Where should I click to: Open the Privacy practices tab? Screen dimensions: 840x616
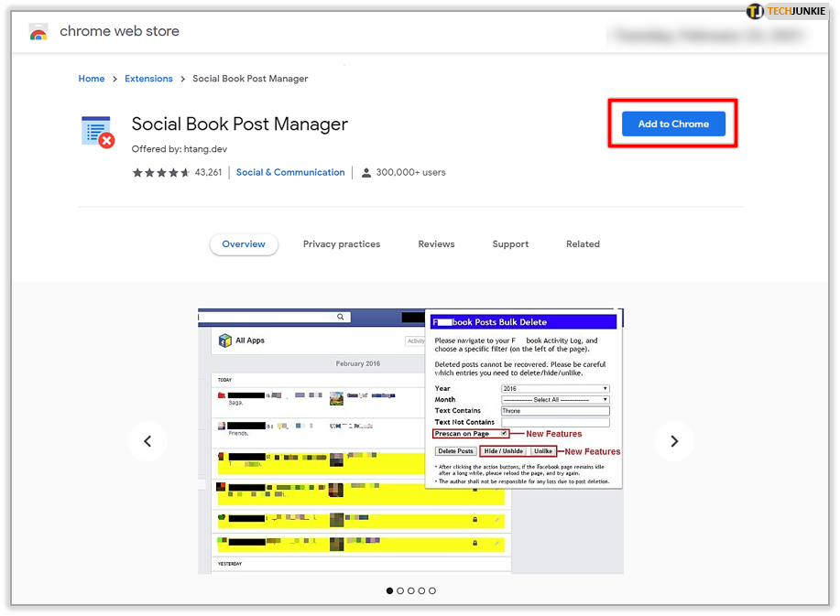[342, 244]
